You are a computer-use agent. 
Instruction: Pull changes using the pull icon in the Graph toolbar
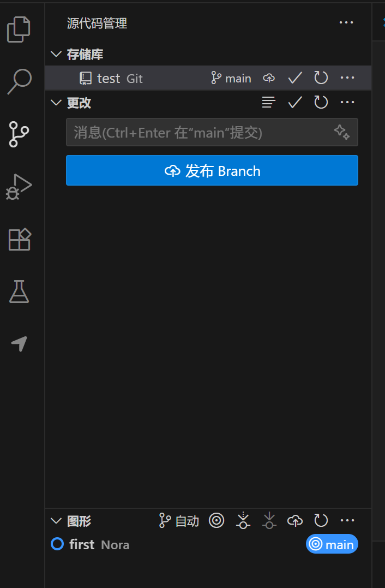(x=269, y=520)
